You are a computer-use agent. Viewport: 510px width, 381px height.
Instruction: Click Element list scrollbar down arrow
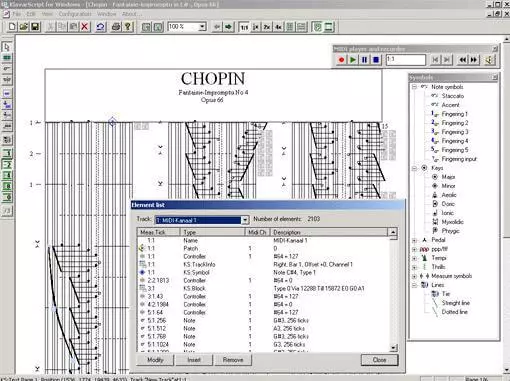point(393,348)
